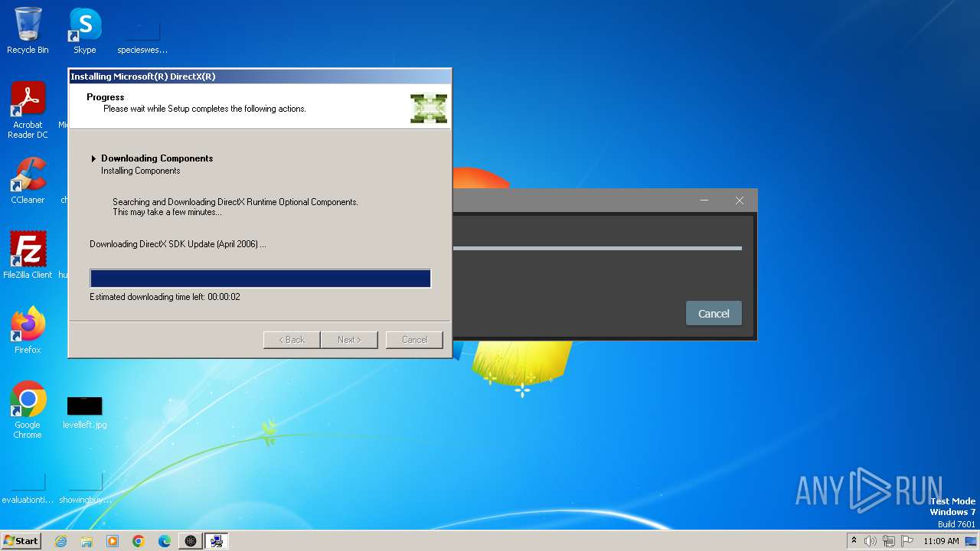Open Microsoft Edge from taskbar

(x=165, y=541)
